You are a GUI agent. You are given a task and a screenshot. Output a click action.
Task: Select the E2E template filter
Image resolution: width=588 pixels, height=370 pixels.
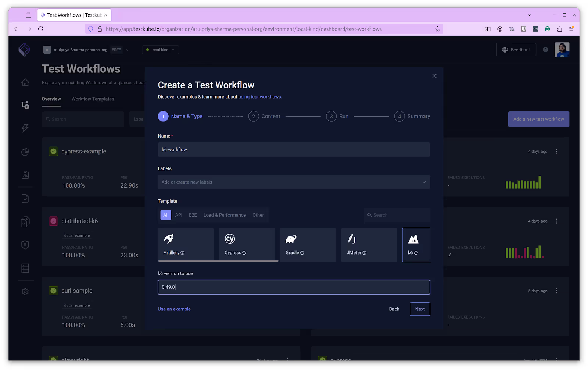pyautogui.click(x=193, y=215)
